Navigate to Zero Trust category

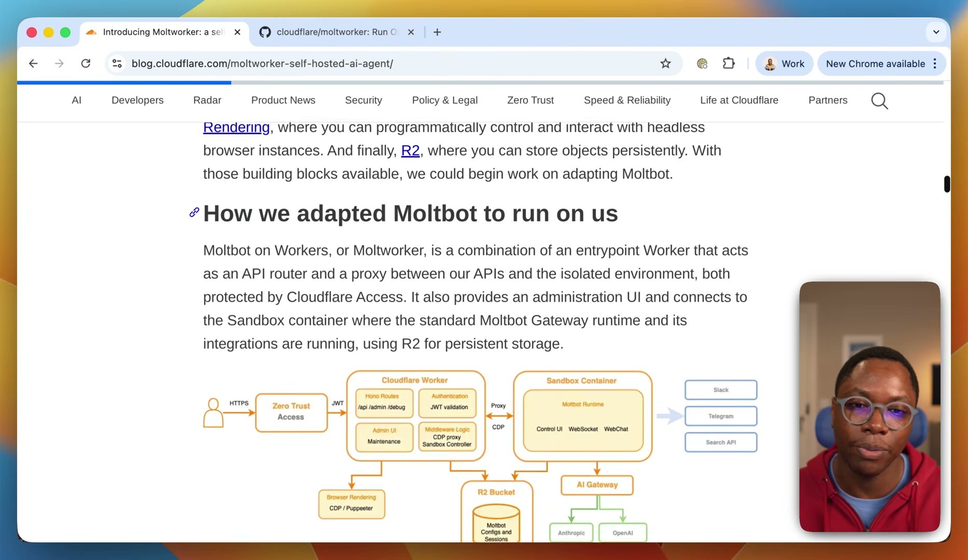click(x=530, y=100)
